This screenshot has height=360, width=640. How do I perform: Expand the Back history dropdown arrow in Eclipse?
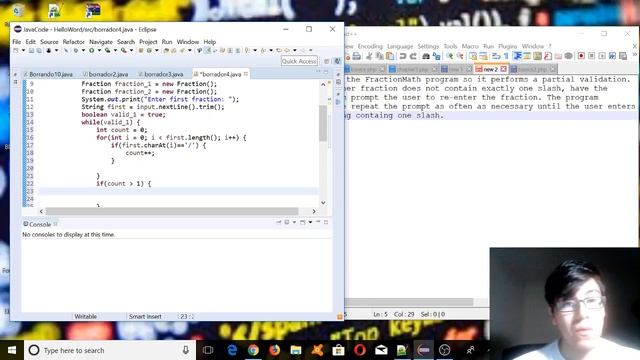[x=295, y=50]
